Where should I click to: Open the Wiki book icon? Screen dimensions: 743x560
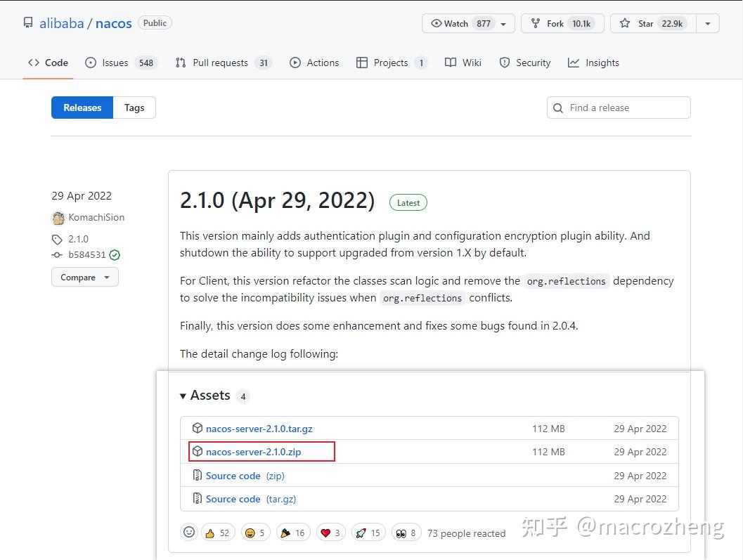(x=450, y=63)
